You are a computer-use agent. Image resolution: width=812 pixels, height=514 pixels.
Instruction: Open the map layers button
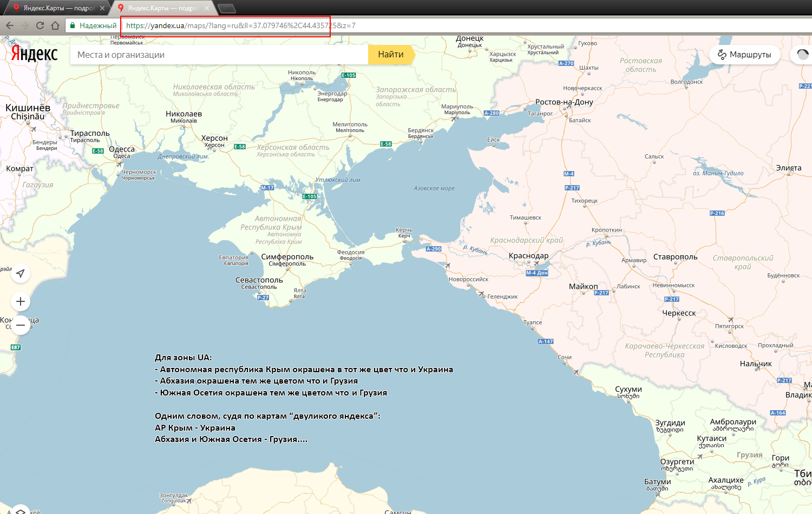20,510
